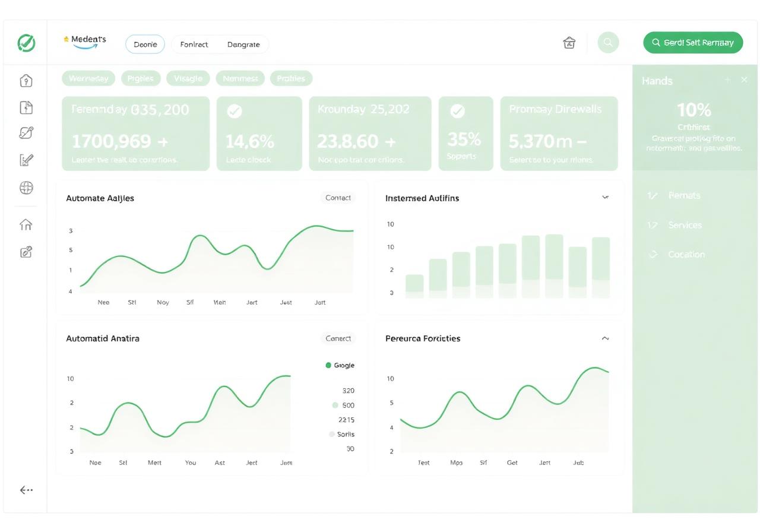
Task: Click Canerct button on Automatid Anatira chart
Action: click(x=338, y=338)
